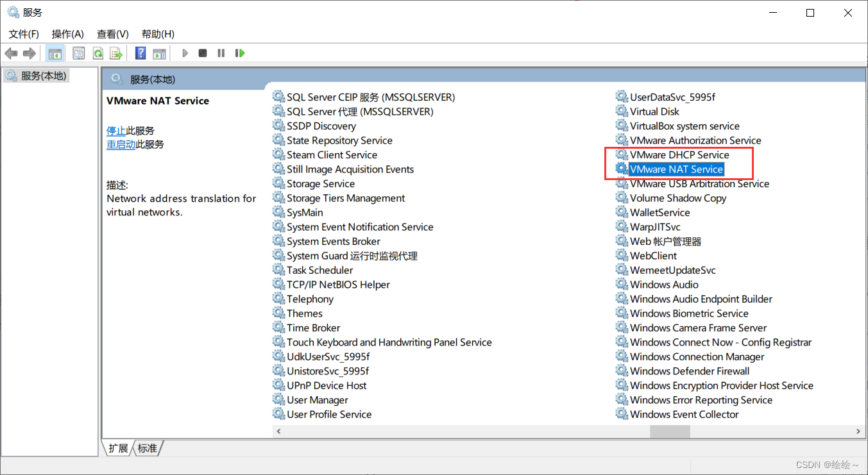Click the 重启动 link to restart the service
868x475 pixels.
click(x=121, y=144)
